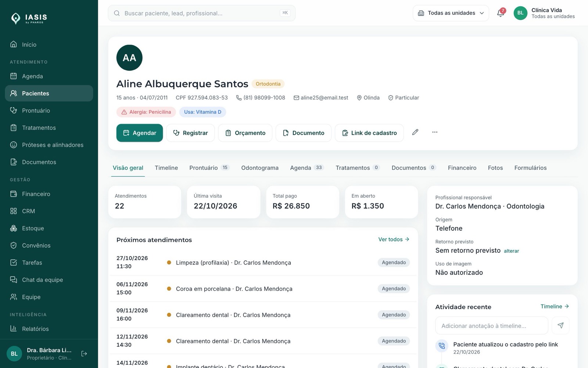Open the Fotos tab

coord(495,168)
